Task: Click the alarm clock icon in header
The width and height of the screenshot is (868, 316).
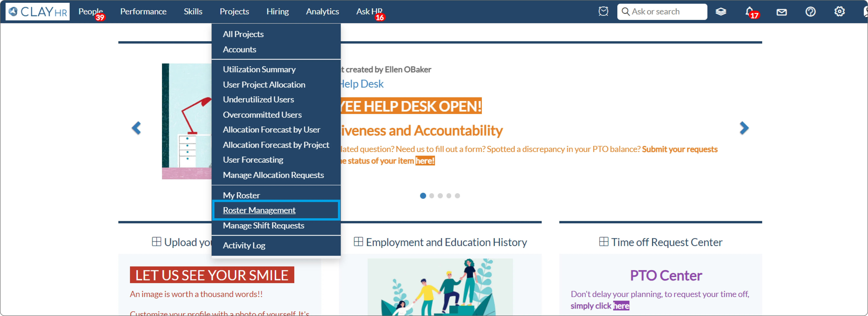Action: pyautogui.click(x=603, y=11)
